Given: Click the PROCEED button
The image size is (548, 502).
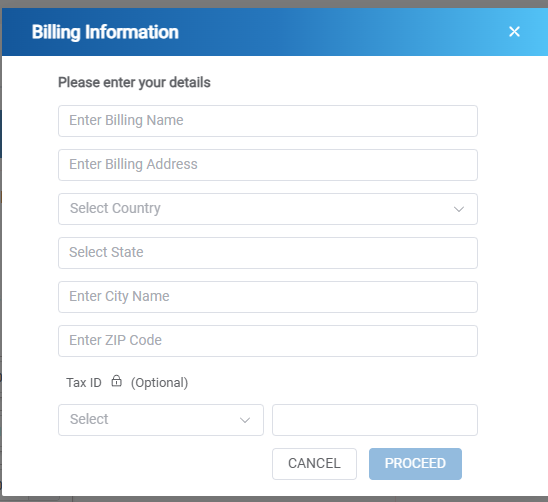Looking at the screenshot, I should (415, 464).
